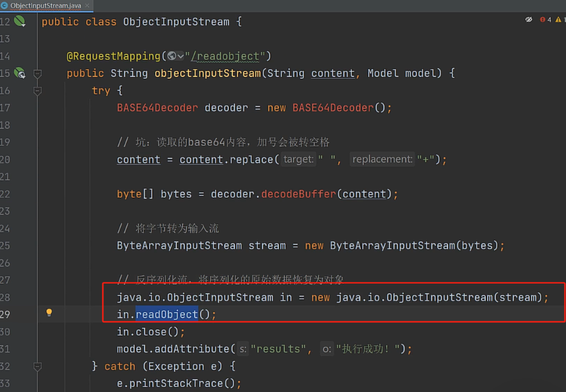Click the BASE64Decoder type name on line 17
This screenshot has width=566, height=392.
157,108
